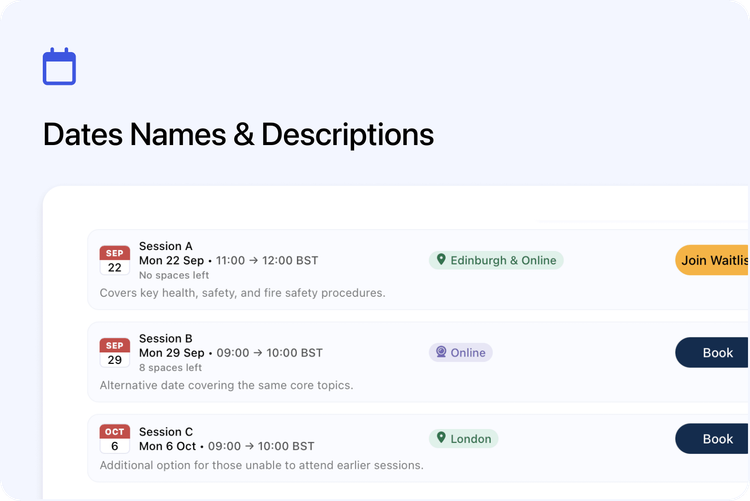Click the SEP 29 date badge icon
This screenshot has height=501, width=750.
114,353
